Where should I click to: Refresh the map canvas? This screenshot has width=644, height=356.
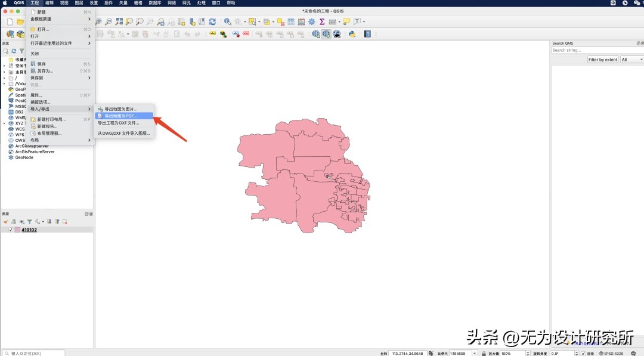point(212,22)
